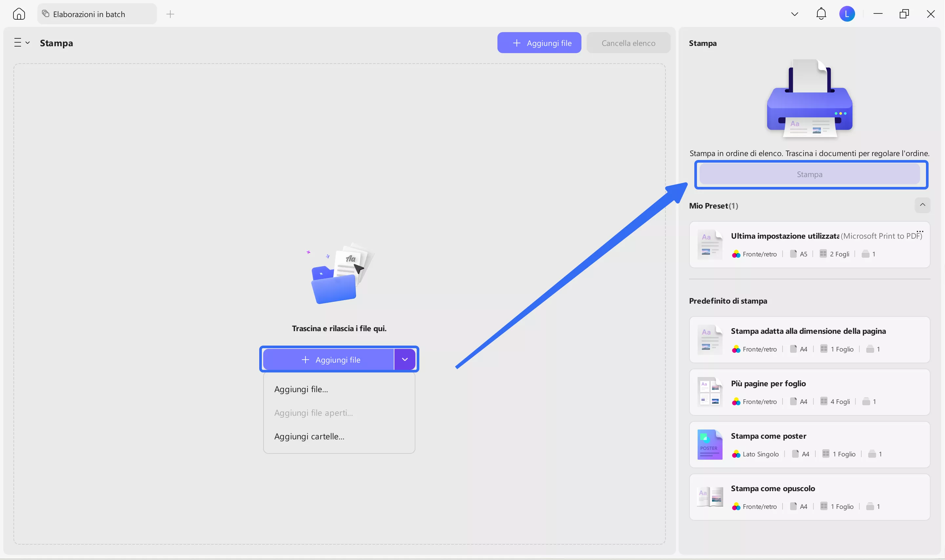Screen dimensions: 945x560
Task: Click the Stampa come opuscolo booklet icon
Action: (x=709, y=497)
